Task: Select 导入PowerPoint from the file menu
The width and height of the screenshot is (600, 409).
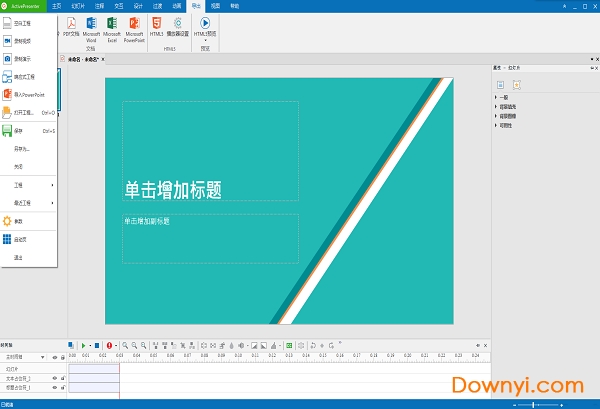Action: (x=28, y=94)
